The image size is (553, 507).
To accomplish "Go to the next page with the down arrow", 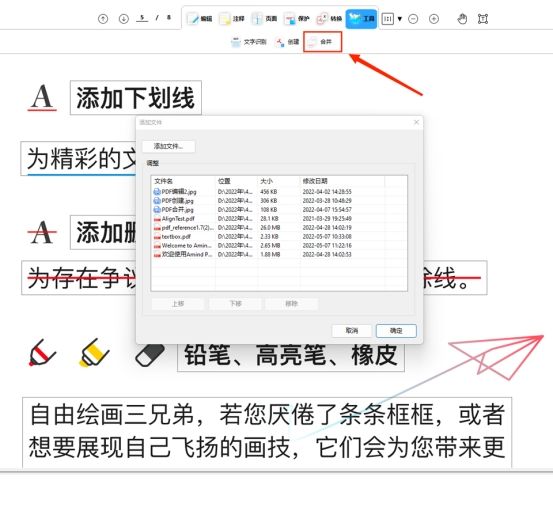I will coord(123,19).
